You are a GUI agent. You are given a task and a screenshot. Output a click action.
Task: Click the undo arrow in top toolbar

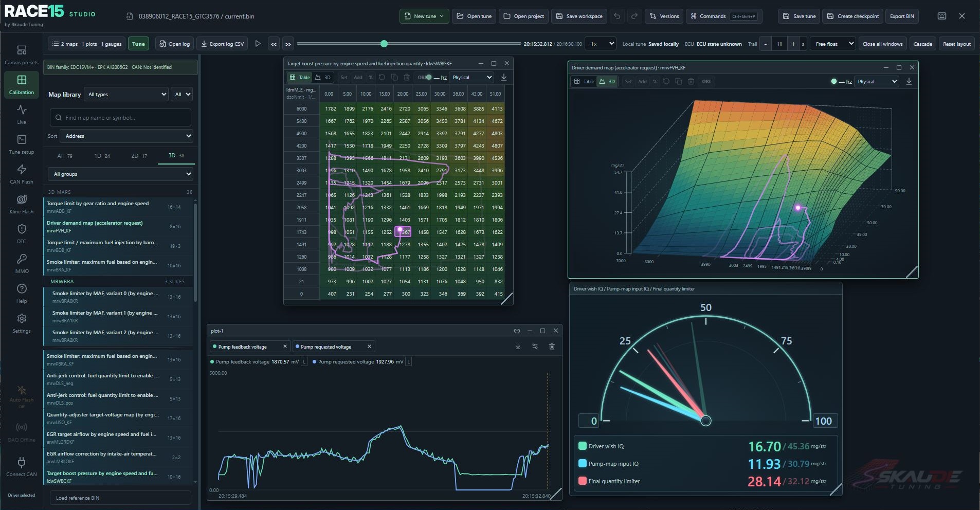point(617,16)
